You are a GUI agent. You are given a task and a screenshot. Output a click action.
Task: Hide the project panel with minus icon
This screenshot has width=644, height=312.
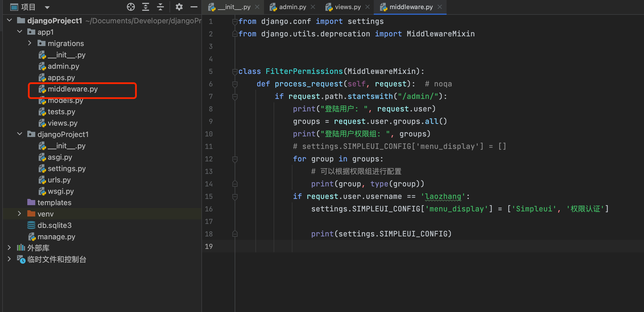pos(194,7)
